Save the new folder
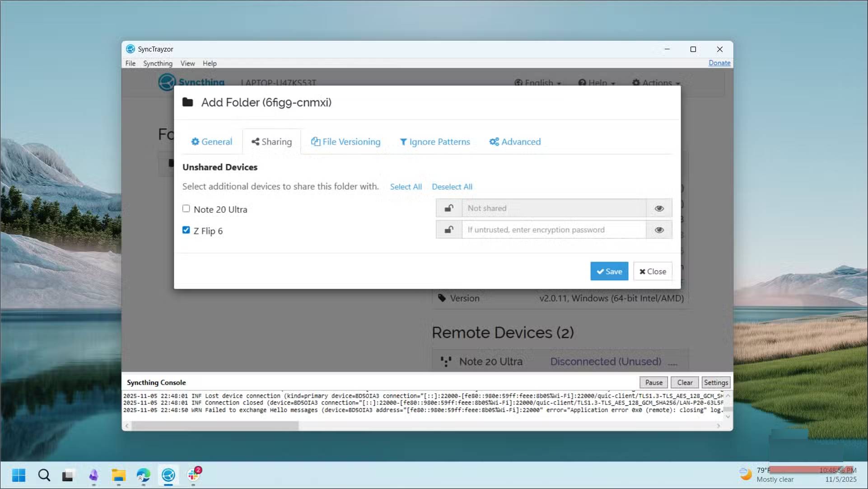 (x=609, y=271)
